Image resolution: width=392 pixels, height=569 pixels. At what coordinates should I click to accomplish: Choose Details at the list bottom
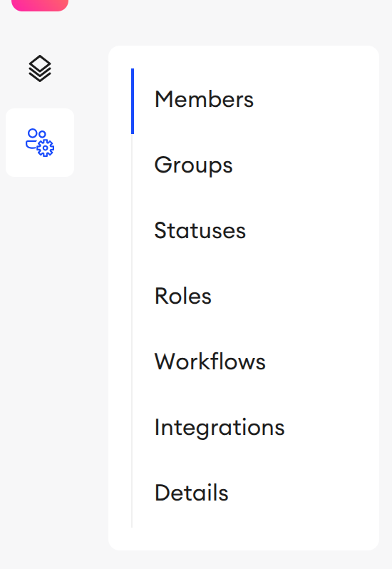click(x=192, y=493)
